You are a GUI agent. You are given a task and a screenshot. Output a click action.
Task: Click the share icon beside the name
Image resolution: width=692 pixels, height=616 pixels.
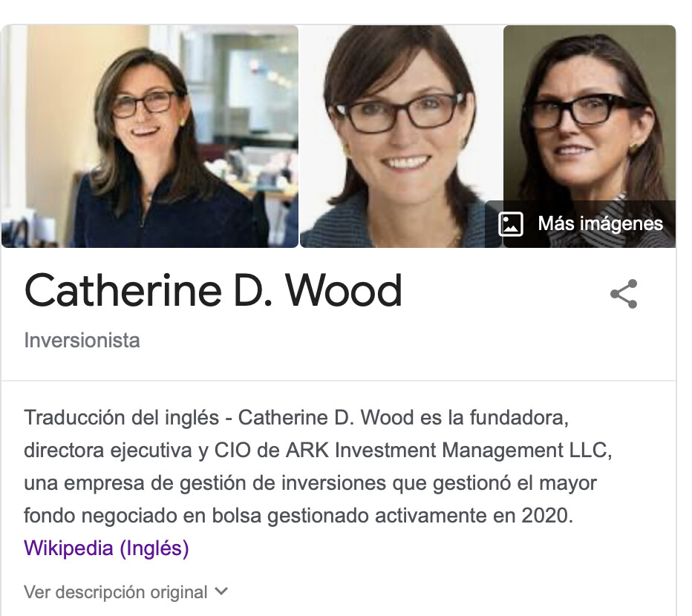624,294
